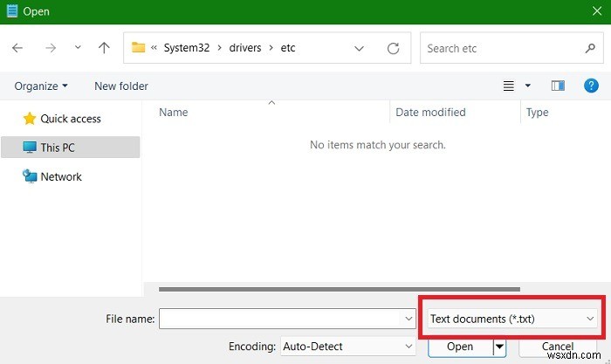This screenshot has height=364, width=611.
Task: Select This PC in navigation pane
Action: click(x=71, y=148)
